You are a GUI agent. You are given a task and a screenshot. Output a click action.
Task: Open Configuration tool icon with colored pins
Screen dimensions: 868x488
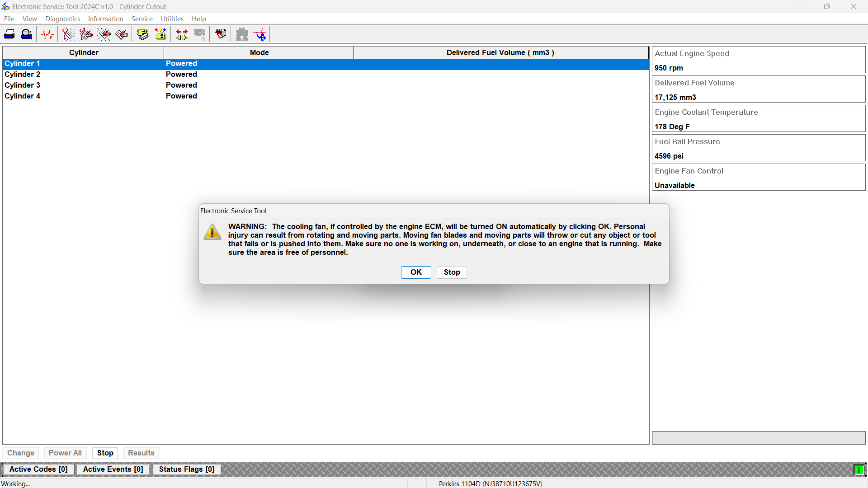coord(160,34)
